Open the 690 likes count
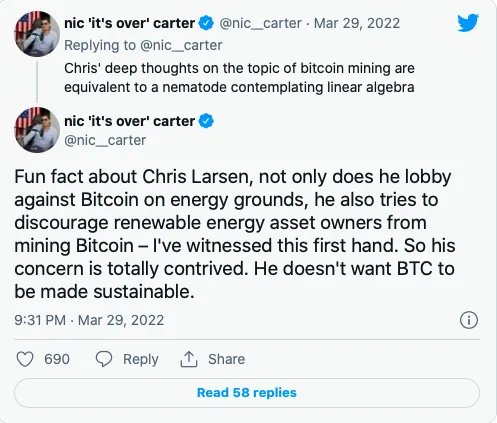Screen dimensions: 497x423 [x=57, y=359]
